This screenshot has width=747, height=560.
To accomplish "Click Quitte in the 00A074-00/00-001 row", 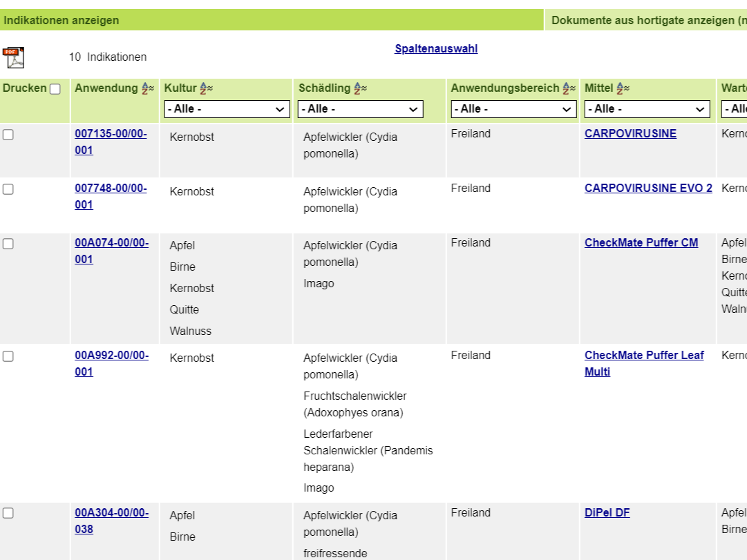I will [x=185, y=309].
